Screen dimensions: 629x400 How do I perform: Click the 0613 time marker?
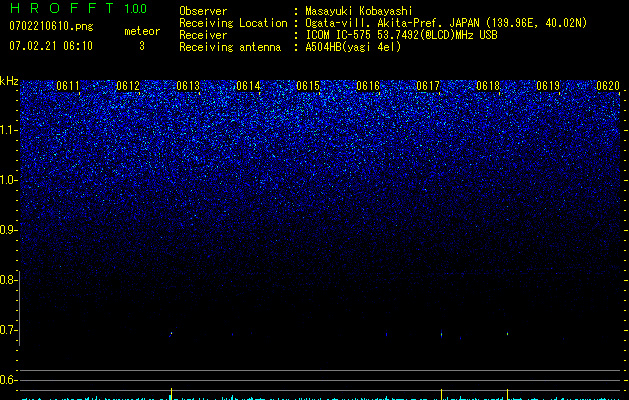tap(188, 86)
